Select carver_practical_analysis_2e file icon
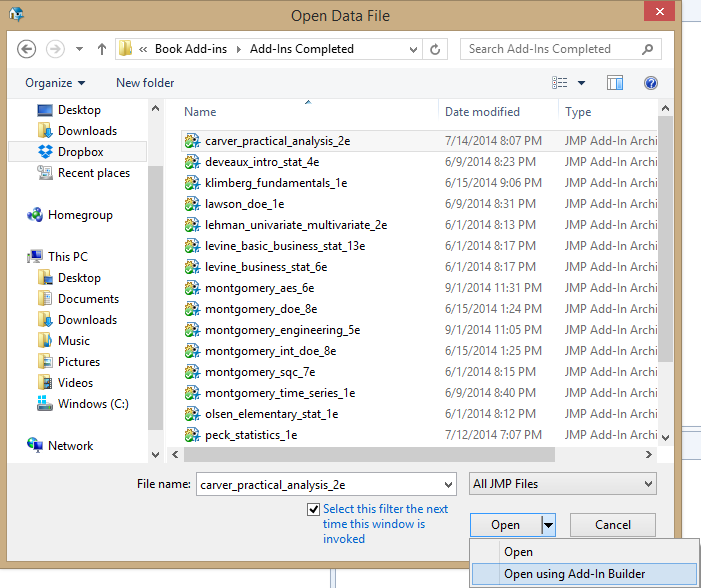Viewport: 701px width, 588px height. pos(192,141)
